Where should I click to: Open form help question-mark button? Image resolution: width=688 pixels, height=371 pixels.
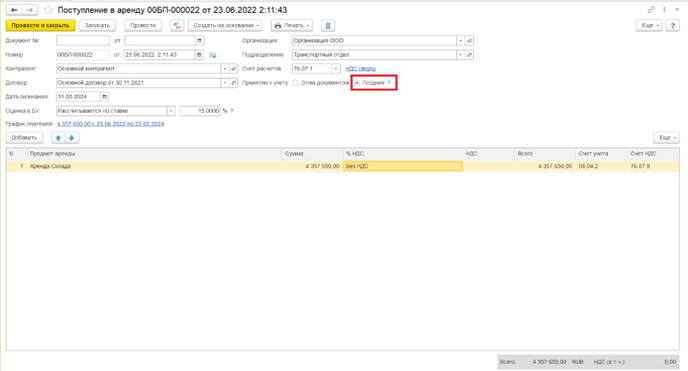(x=672, y=25)
